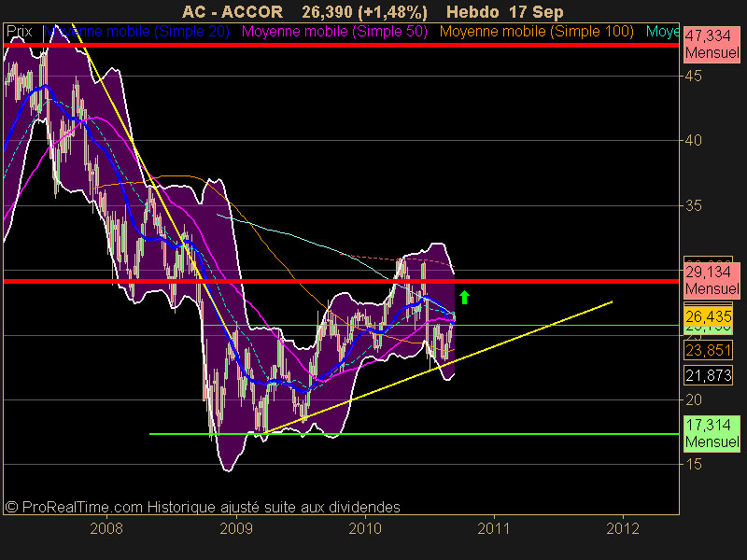Click the Hebdo timeframe label
The width and height of the screenshot is (747, 560).
472,11
